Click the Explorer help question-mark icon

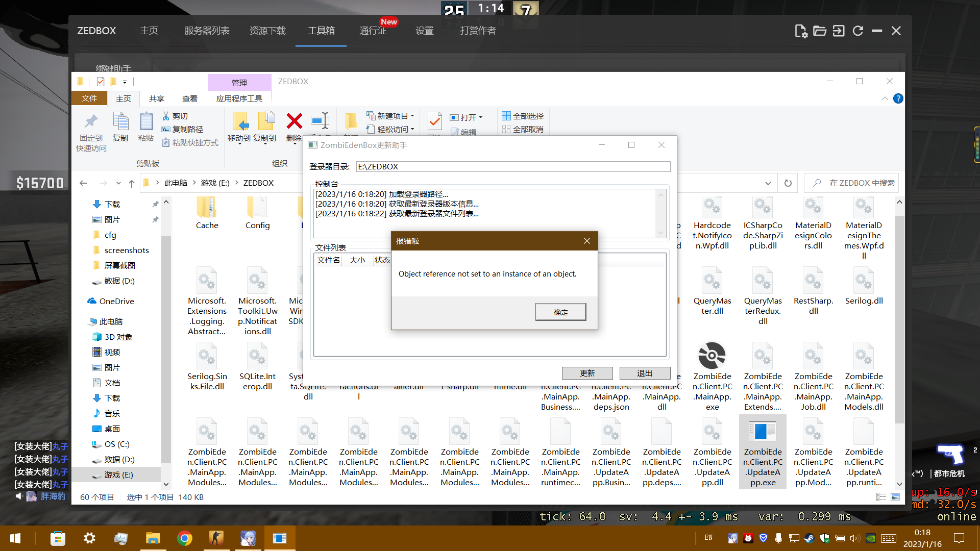pos(898,98)
